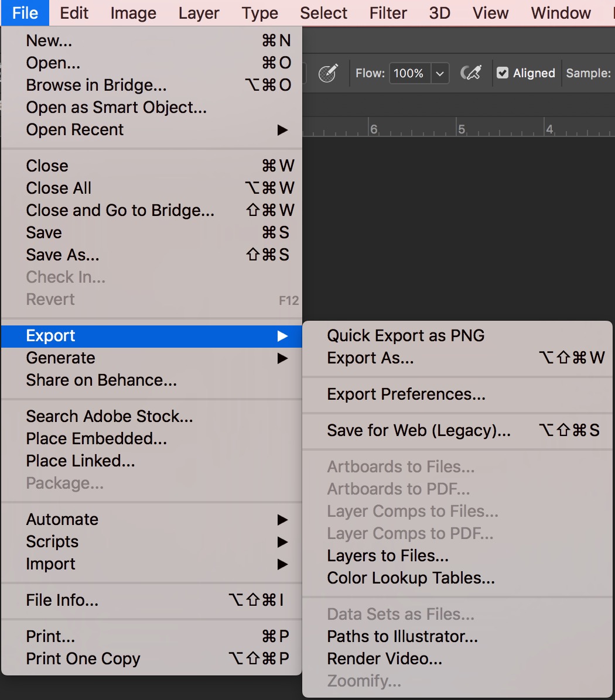Choose Place Linked...
The image size is (615, 700).
(x=152, y=462)
